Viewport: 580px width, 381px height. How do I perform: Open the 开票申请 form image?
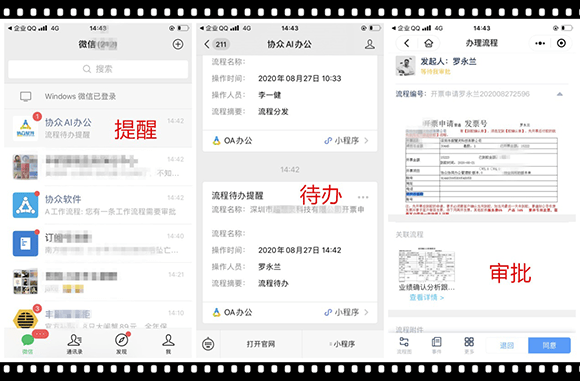click(x=481, y=166)
